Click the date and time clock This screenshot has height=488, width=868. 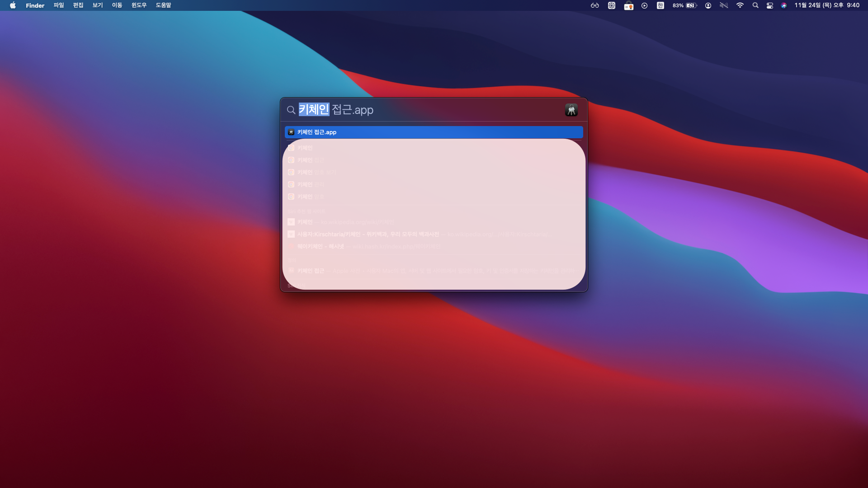[826, 5]
